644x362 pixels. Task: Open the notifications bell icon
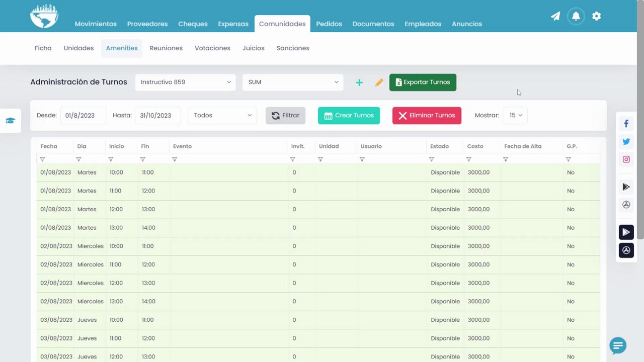pos(576,16)
